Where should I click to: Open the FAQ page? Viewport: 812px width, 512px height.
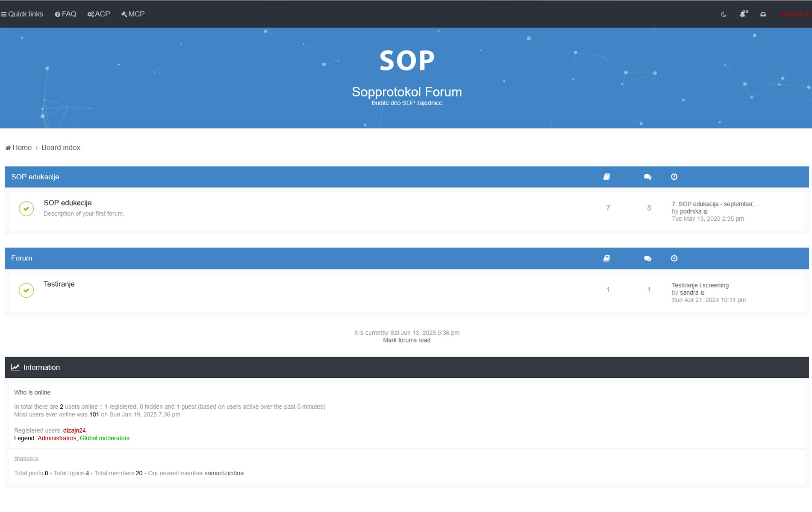point(66,14)
